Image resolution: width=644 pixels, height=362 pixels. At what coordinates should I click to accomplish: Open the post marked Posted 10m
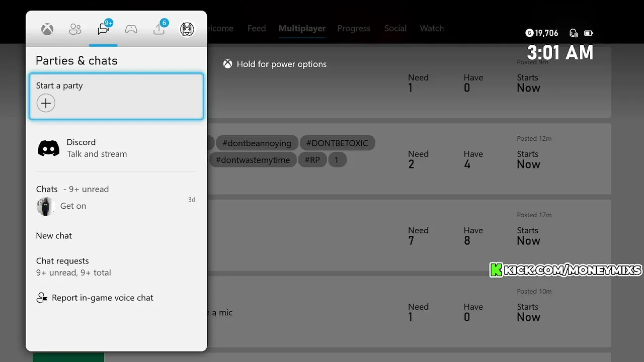(x=409, y=312)
